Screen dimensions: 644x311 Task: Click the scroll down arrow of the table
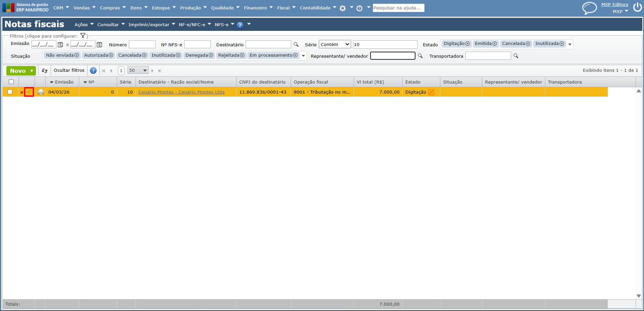pyautogui.click(x=639, y=296)
